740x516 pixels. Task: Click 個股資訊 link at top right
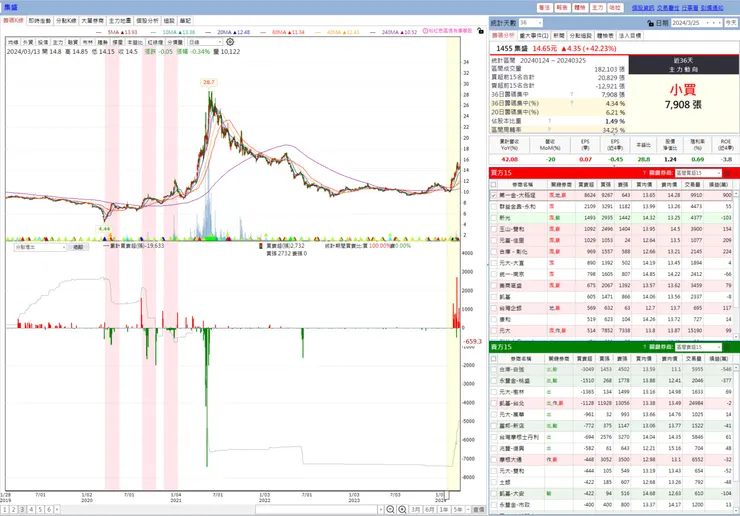point(643,8)
